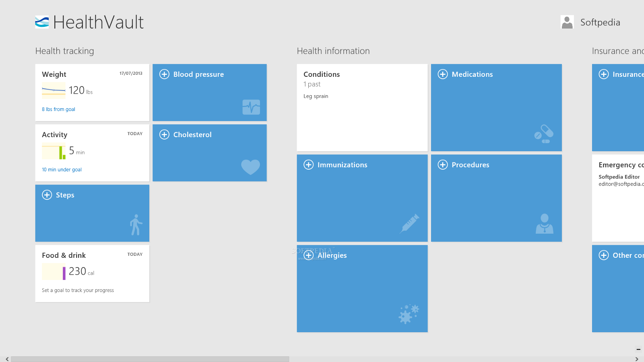Open the Conditions tile
The width and height of the screenshot is (644, 362).
click(362, 107)
